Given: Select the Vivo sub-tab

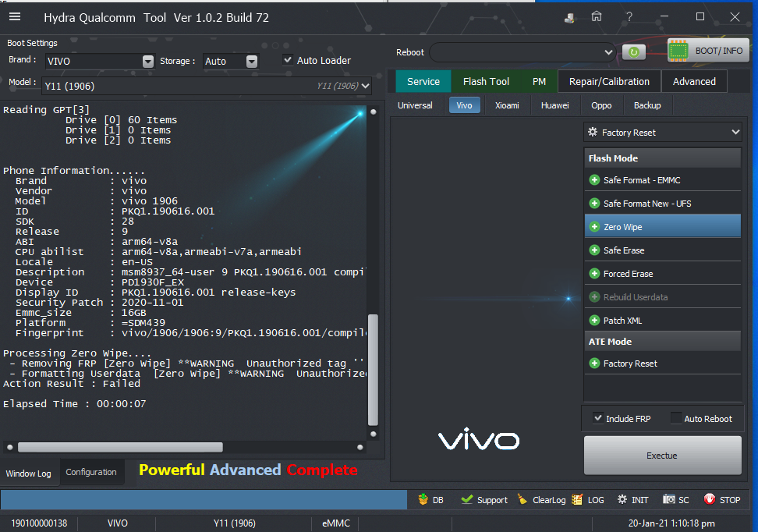Looking at the screenshot, I should (464, 105).
